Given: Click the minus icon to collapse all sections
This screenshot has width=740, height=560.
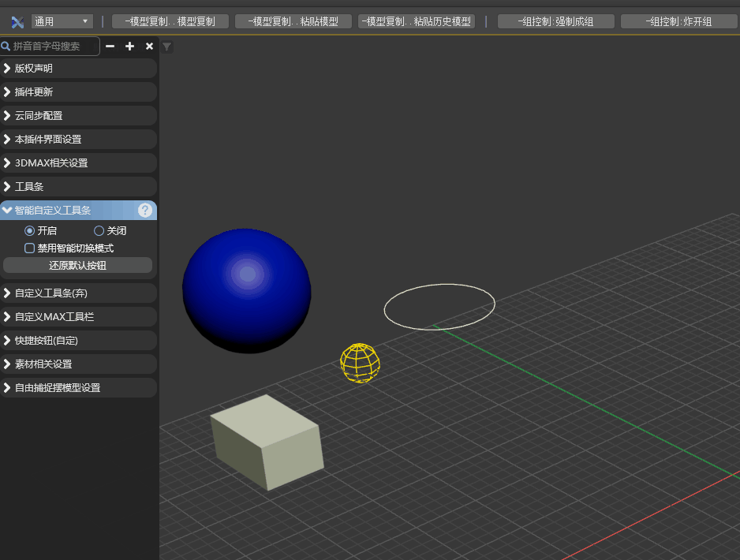Looking at the screenshot, I should click(110, 47).
